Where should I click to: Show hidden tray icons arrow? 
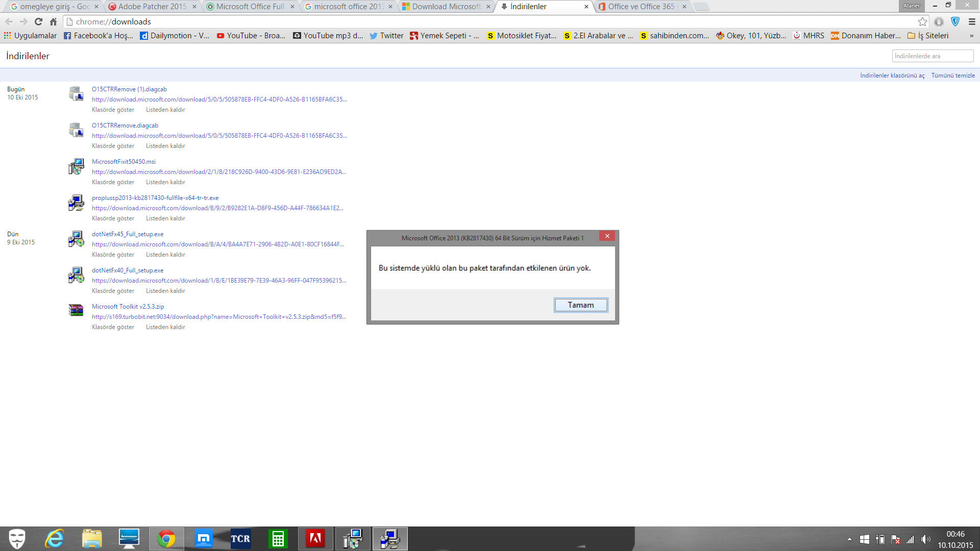tap(849, 539)
